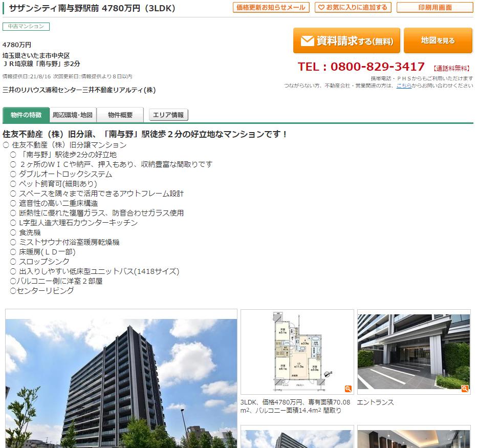Viewport: 477px width, 448px height.
Task: Open the 物件概要 tab
Action: 120,115
